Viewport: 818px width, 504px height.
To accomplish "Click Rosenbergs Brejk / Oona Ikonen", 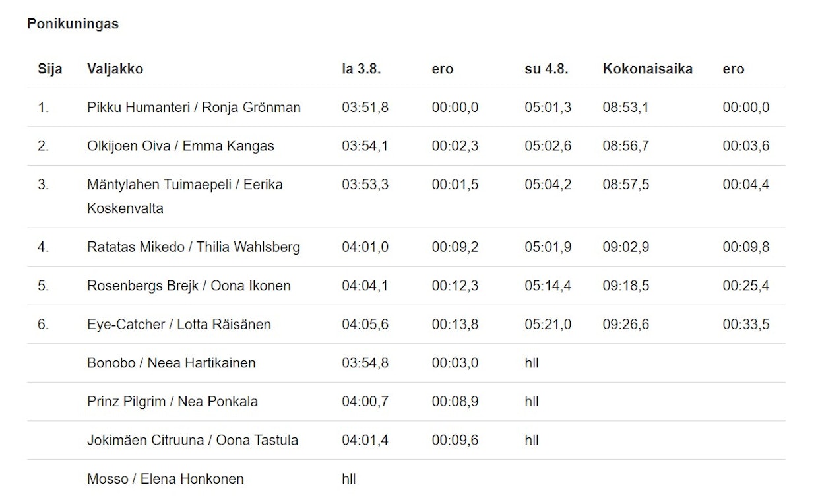I will tap(189, 286).
